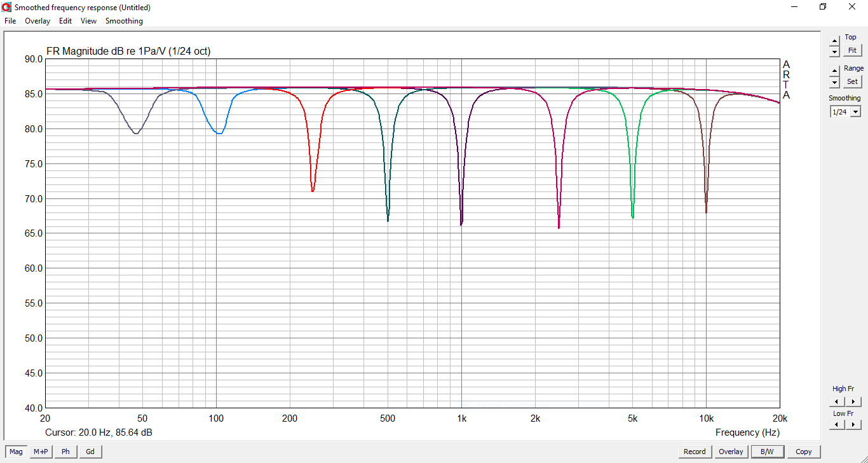The image size is (868, 463).
Task: Open the Overlay menu
Action: click(37, 21)
